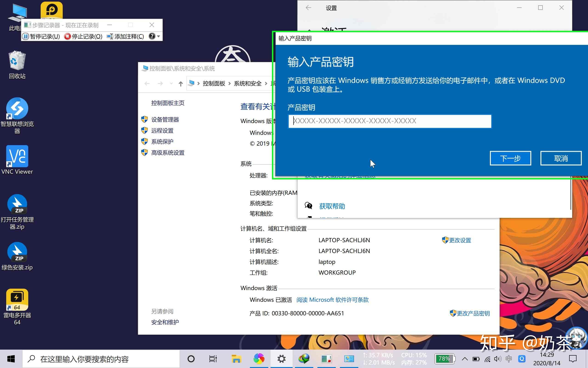Viewport: 588px width, 368px height.
Task: Open the blue Q tray icon
Action: pyautogui.click(x=522, y=359)
